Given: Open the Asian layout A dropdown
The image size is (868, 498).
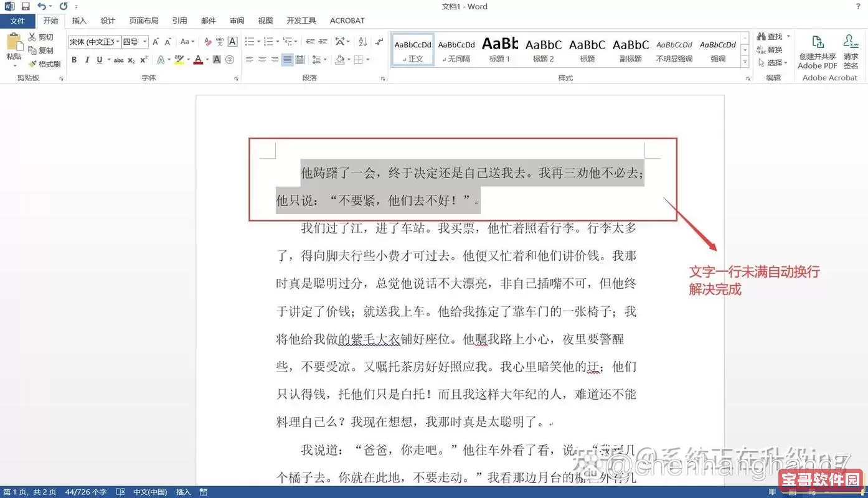Looking at the screenshot, I should (x=342, y=42).
